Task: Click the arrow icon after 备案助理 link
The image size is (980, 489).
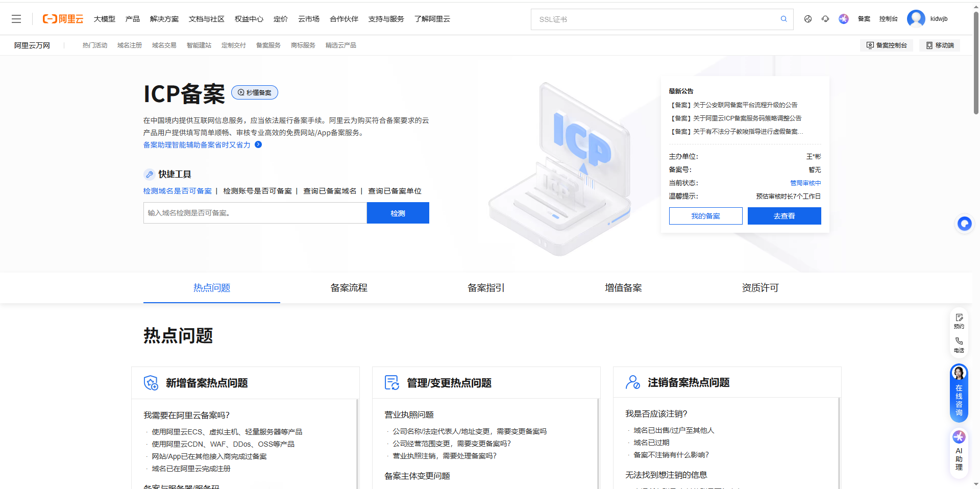Action: [258, 144]
